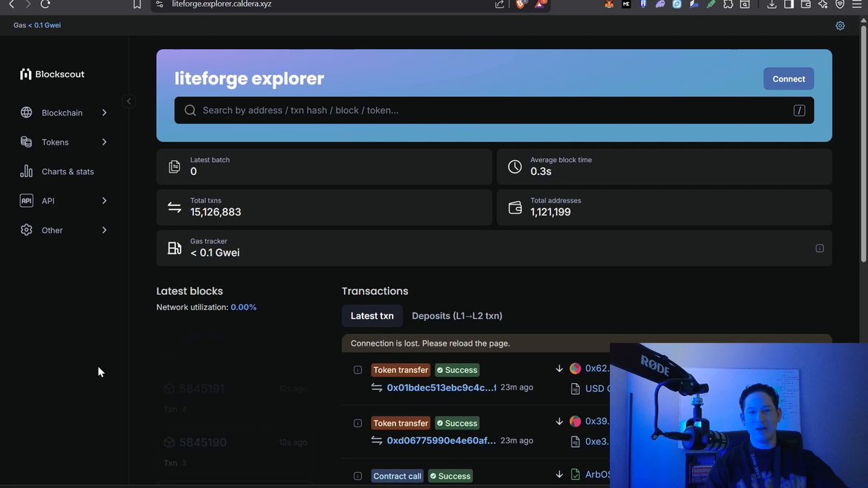The width and height of the screenshot is (868, 488).
Task: Click the Contract call badge
Action: pos(397,476)
